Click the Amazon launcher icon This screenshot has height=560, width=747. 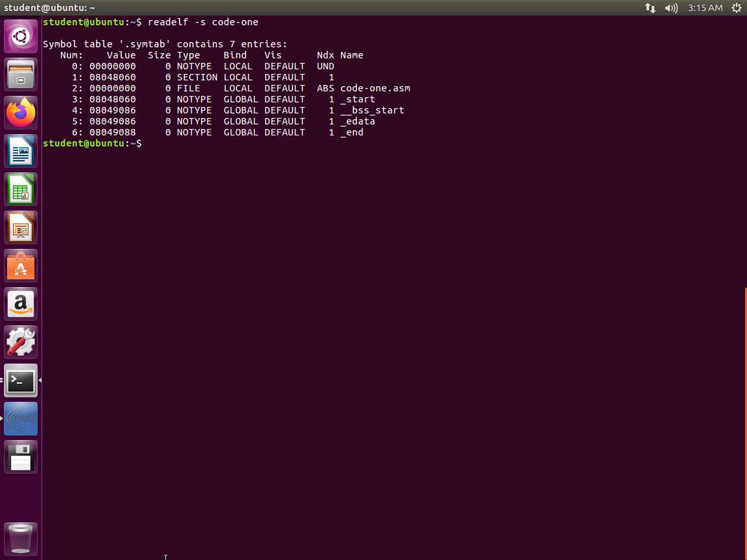[21, 304]
